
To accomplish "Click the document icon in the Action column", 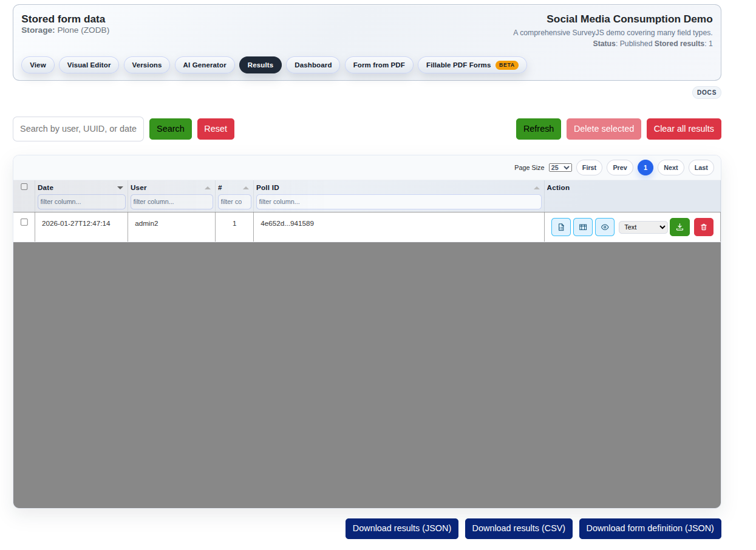I will coord(560,227).
